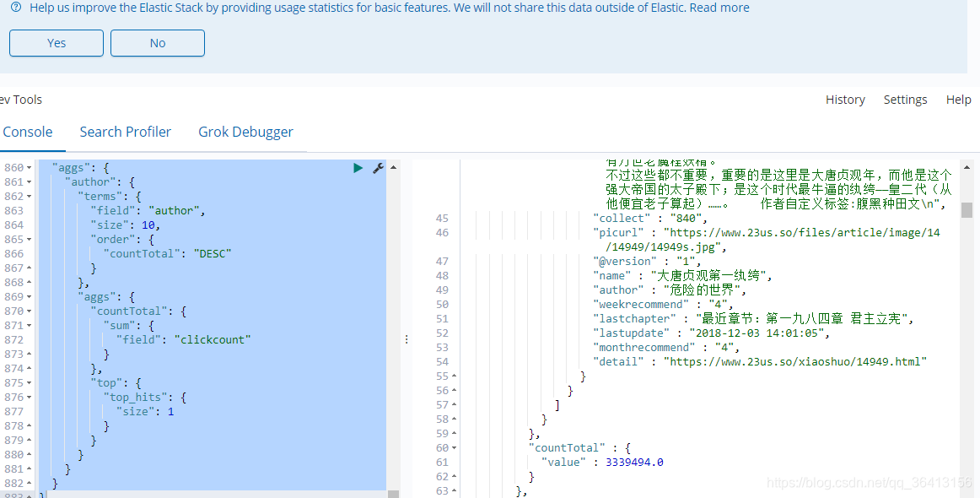Open History in Dev Tools
This screenshot has height=498, width=980.
coord(845,100)
